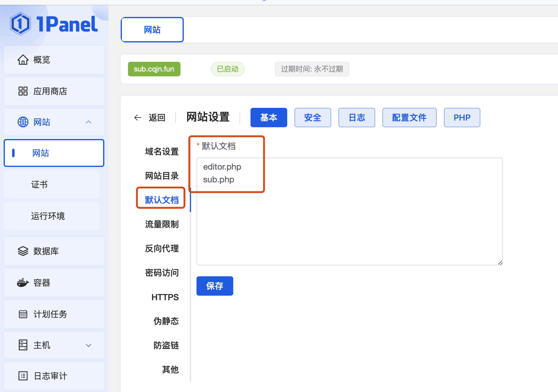Open the 配置文件 configuration tab
The height and width of the screenshot is (392, 558).
409,118
